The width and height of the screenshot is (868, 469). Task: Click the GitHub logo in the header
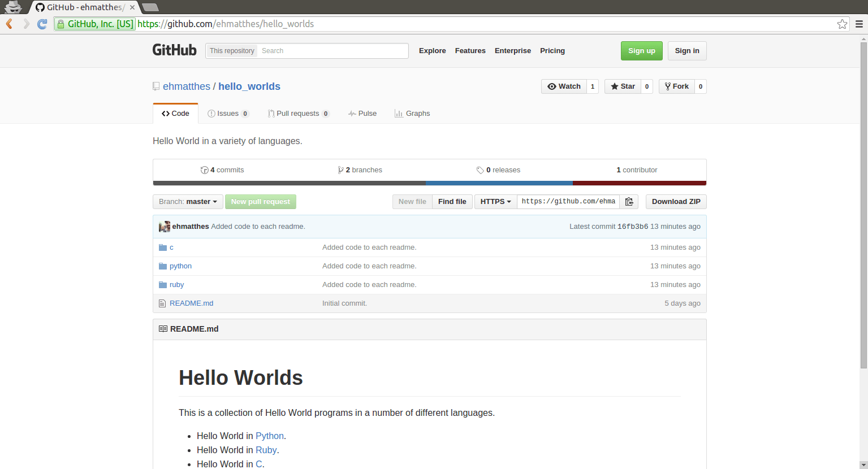pos(174,50)
